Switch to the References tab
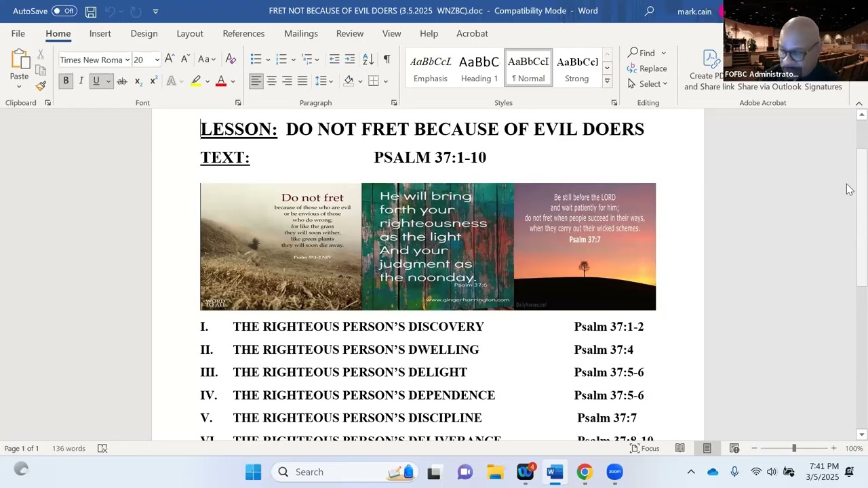This screenshot has height=488, width=868. coord(243,33)
